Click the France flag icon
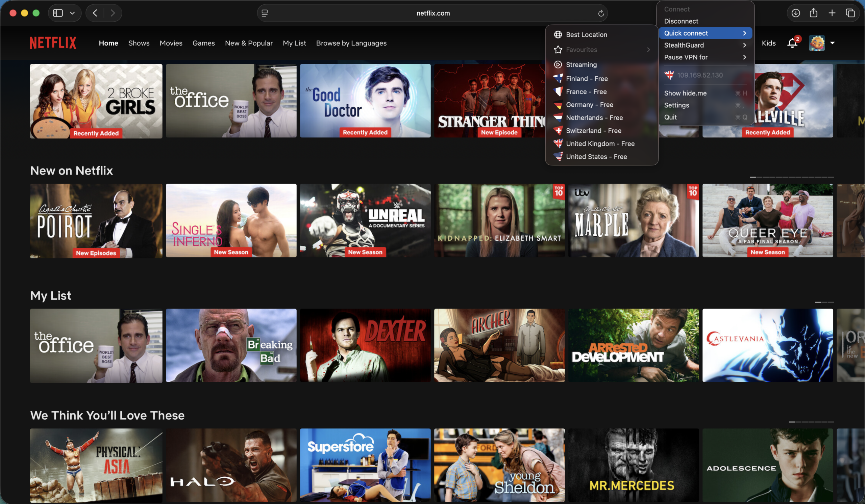This screenshot has width=865, height=504. click(558, 91)
